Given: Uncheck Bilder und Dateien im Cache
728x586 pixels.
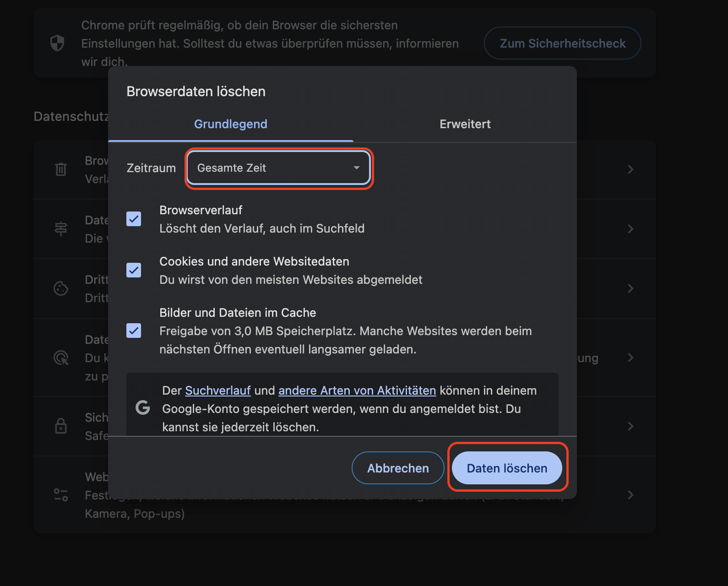Looking at the screenshot, I should tap(133, 331).
